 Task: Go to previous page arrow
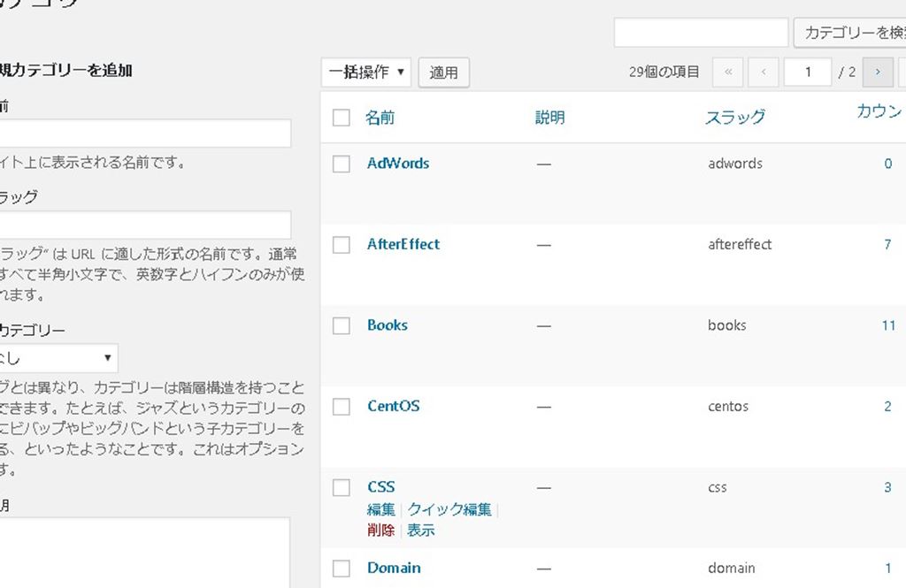pyautogui.click(x=763, y=73)
